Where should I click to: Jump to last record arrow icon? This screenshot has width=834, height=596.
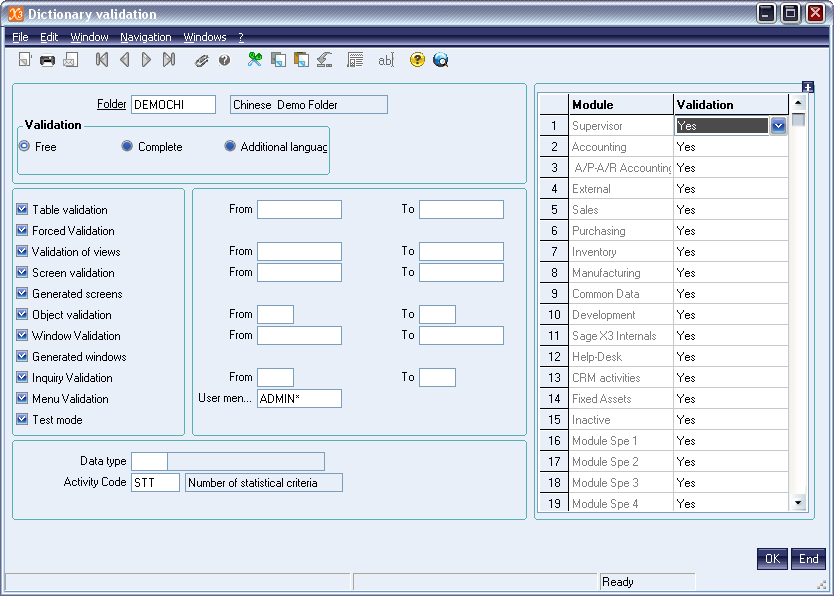169,60
